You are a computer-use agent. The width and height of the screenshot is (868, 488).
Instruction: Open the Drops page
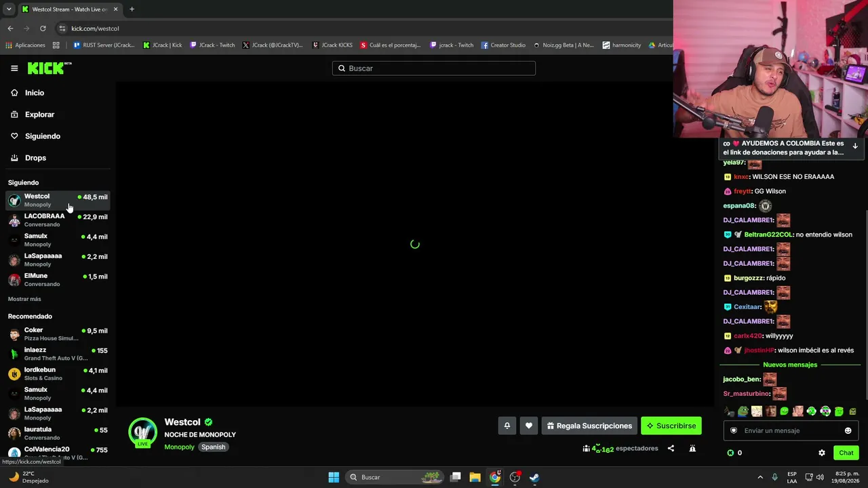tap(35, 158)
